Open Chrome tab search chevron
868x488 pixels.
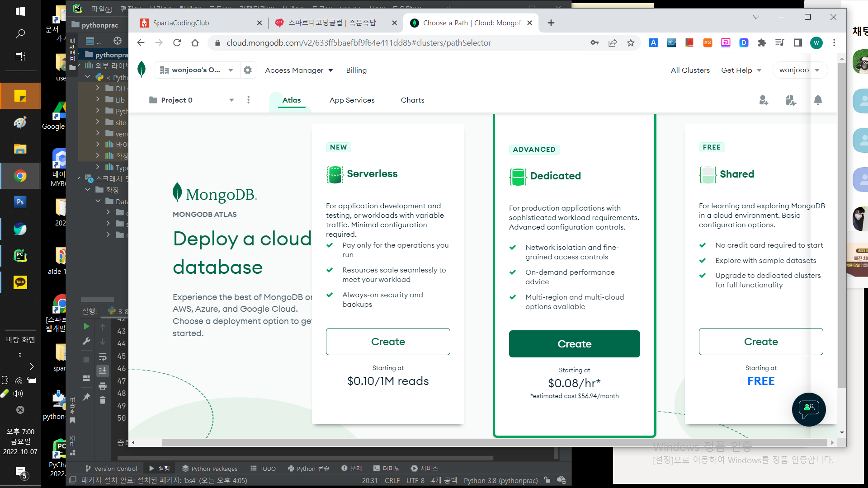[756, 17]
